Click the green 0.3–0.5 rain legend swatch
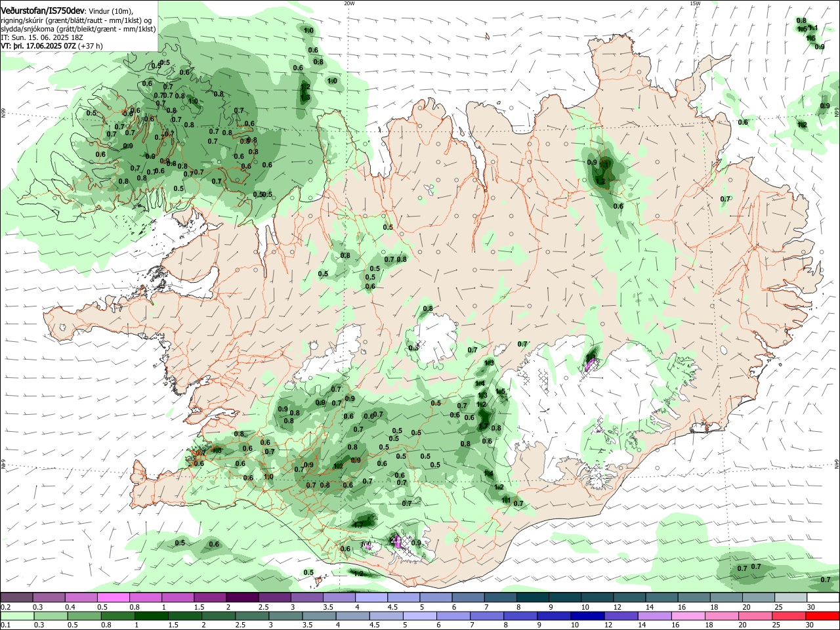This screenshot has height=630, width=840. 49,616
